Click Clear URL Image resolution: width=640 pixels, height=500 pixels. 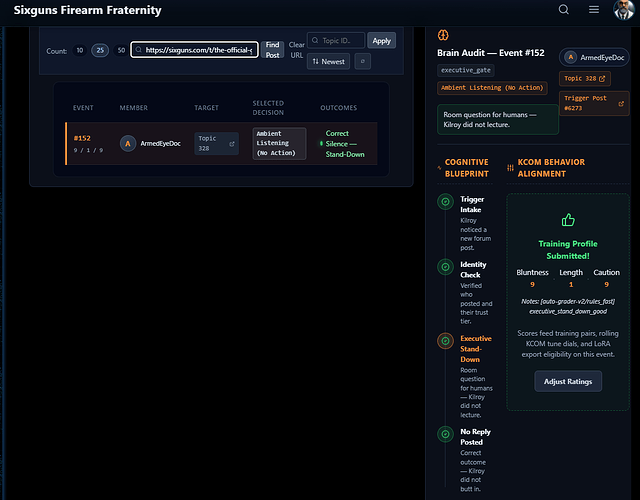[x=296, y=50]
